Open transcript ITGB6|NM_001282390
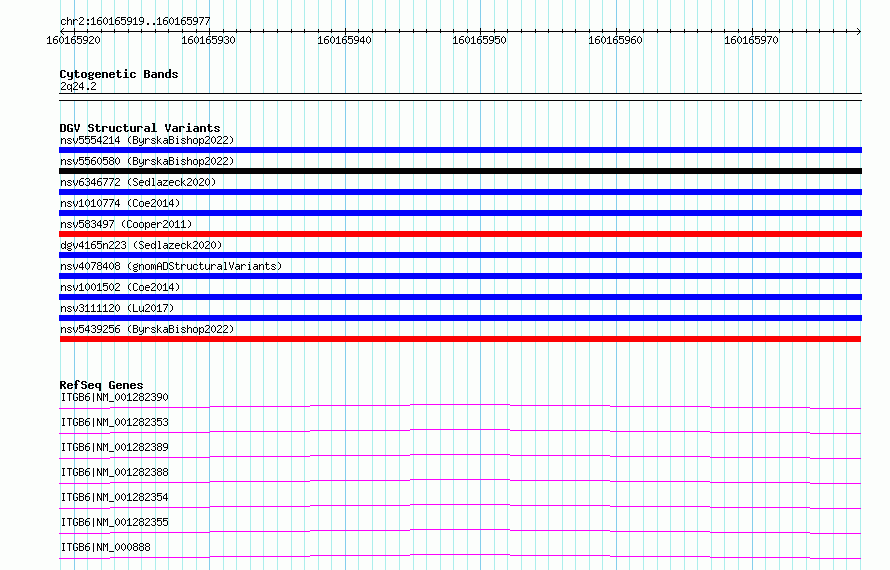 114,397
